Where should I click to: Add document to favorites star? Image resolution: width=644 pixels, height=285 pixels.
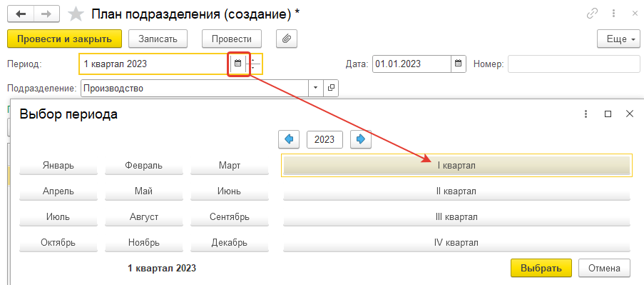(x=75, y=14)
